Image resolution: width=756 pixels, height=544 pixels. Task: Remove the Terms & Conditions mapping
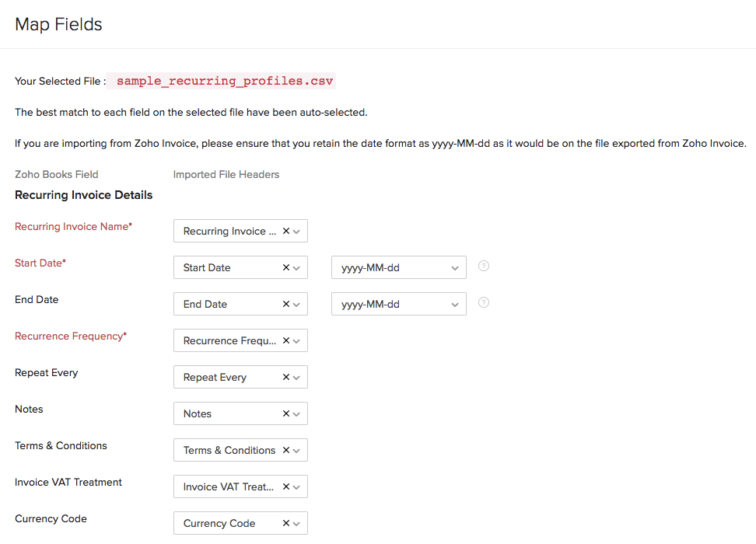[285, 450]
